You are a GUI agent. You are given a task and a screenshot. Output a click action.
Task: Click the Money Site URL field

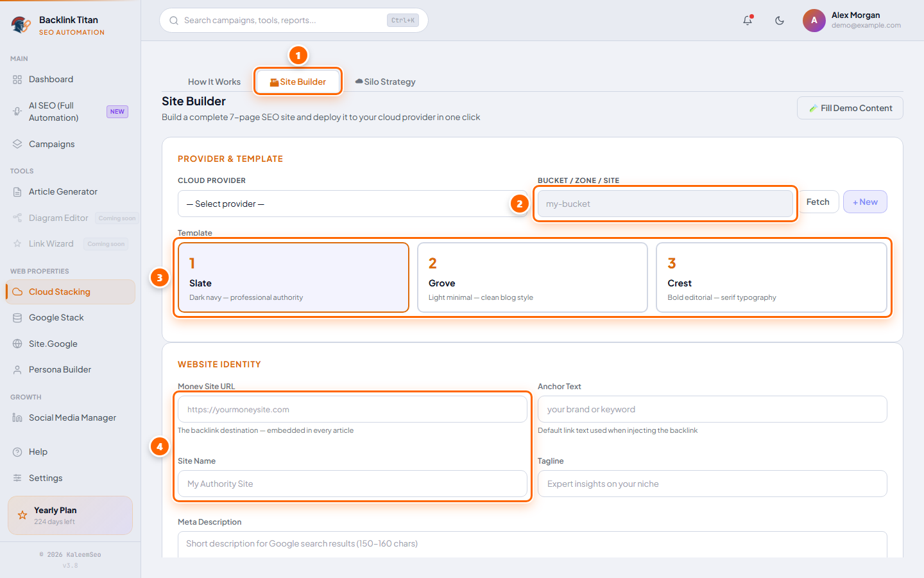(352, 409)
